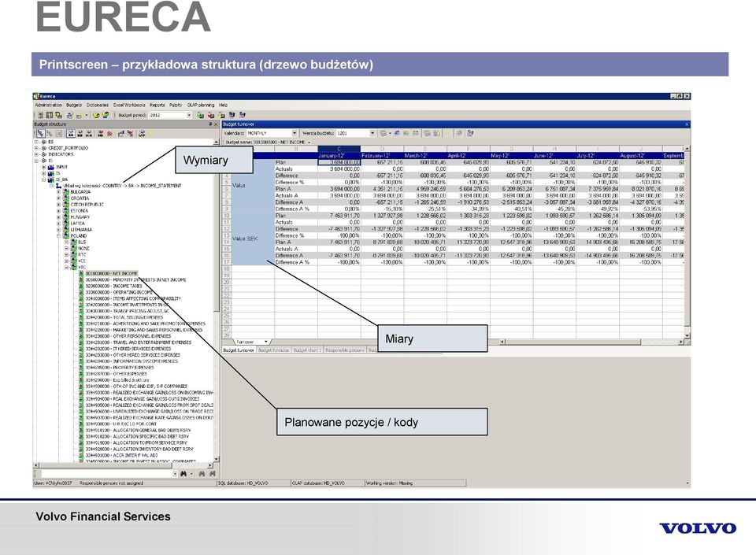756x555 pixels.
Task: Switch to the Budget chart 1 tab
Action: coord(307,350)
